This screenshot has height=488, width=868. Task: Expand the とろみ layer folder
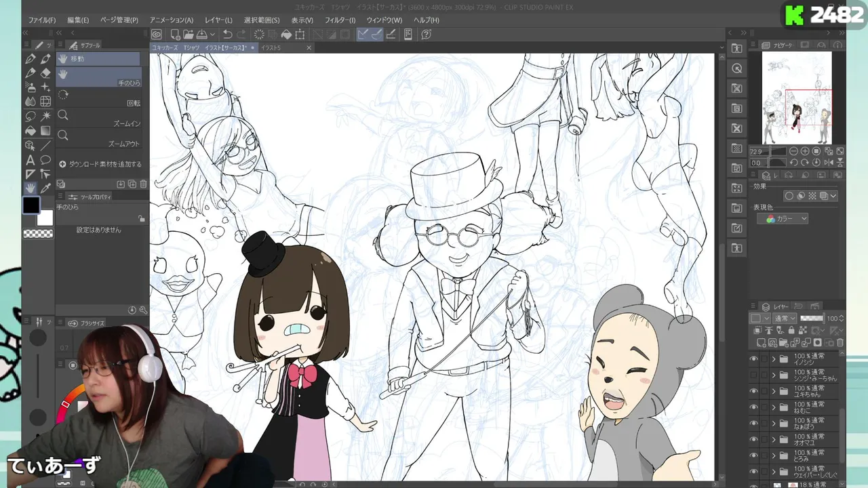tap(774, 456)
